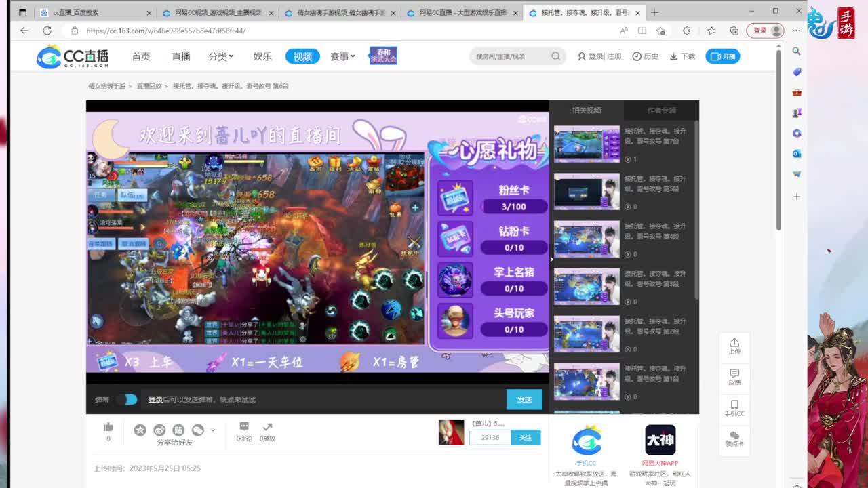Open the 直播回放 breadcrumb link
Viewport: 868px width, 488px height.
pos(149,86)
